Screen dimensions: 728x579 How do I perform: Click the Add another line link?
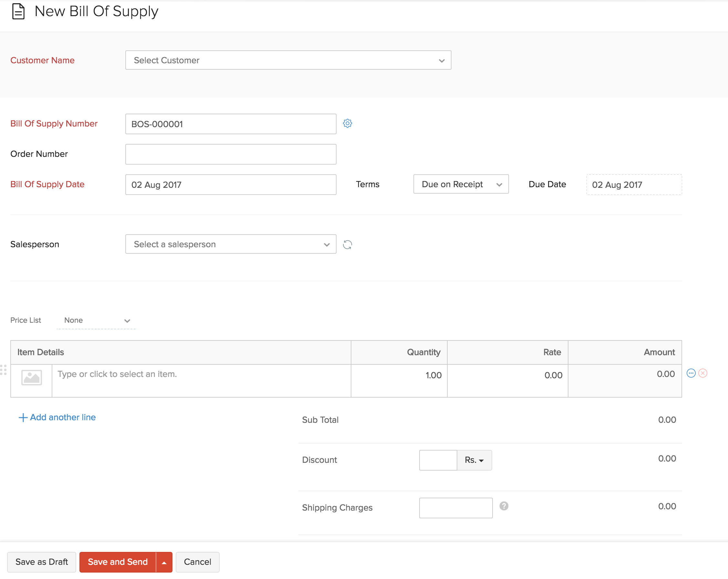click(57, 417)
